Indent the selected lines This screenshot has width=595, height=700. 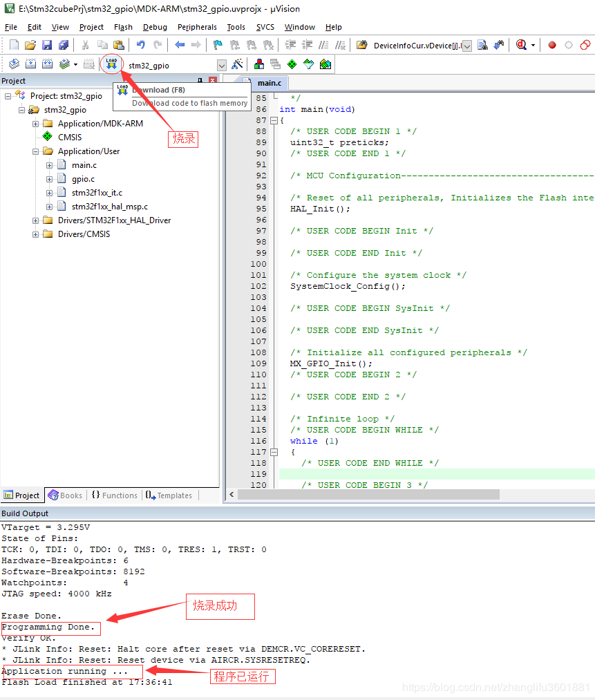[x=290, y=45]
